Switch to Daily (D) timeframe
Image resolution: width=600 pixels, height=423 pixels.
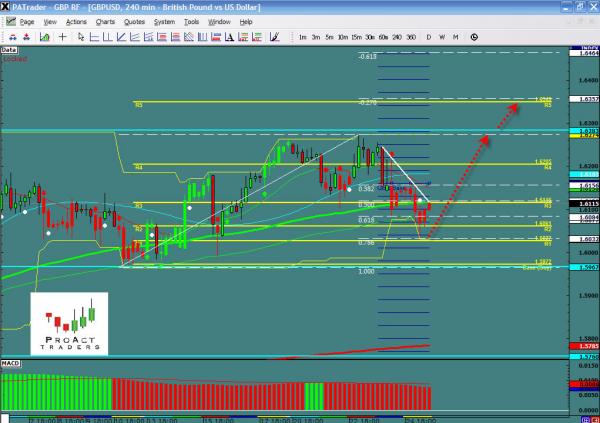pyautogui.click(x=429, y=37)
